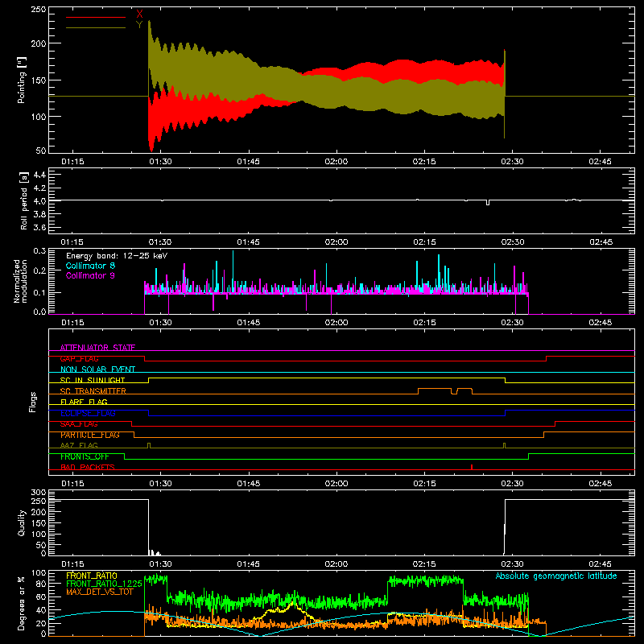Click the 4.4 tick on Roll period axis
The width and height of the screenshot is (644, 644).
click(39, 175)
